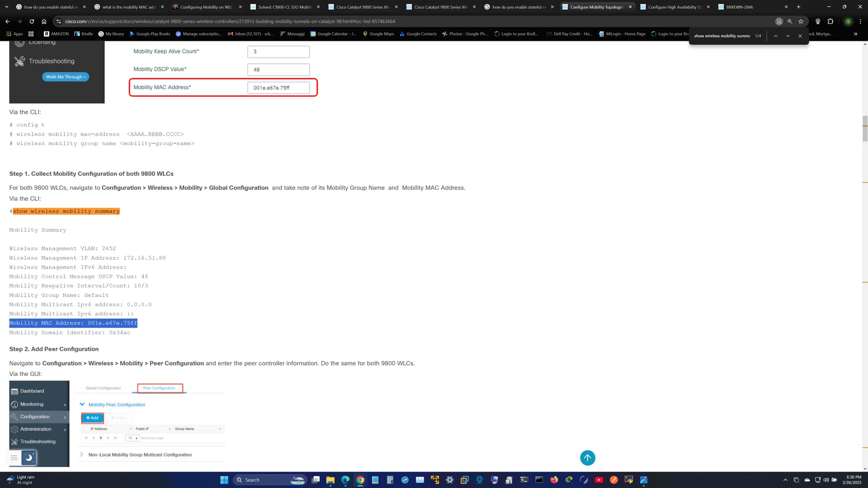Click 'Mobility MAC Address: 001e.e67e.75ff' line
Image resolution: width=868 pixels, height=488 pixels.
point(73,323)
